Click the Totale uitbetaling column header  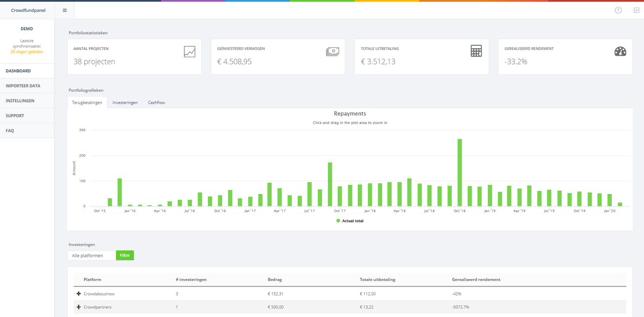pyautogui.click(x=377, y=279)
